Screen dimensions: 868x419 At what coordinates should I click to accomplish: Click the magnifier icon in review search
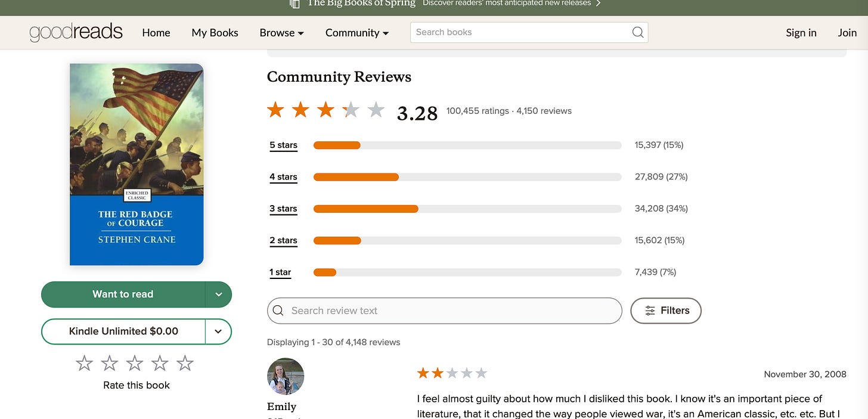[278, 311]
